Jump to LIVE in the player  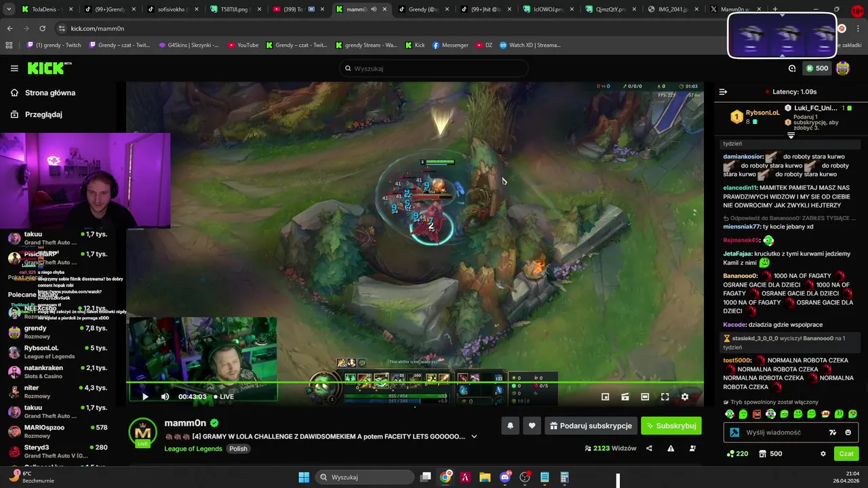tap(224, 396)
